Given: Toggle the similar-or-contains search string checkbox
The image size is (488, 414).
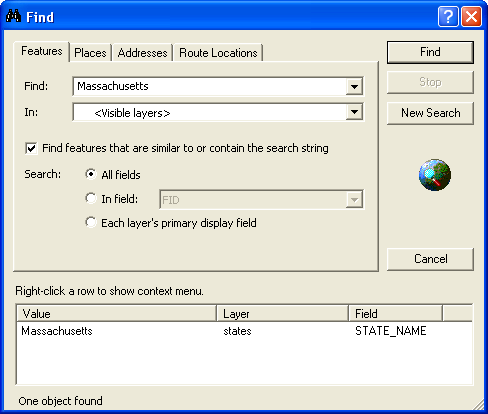Looking at the screenshot, I should tap(31, 148).
